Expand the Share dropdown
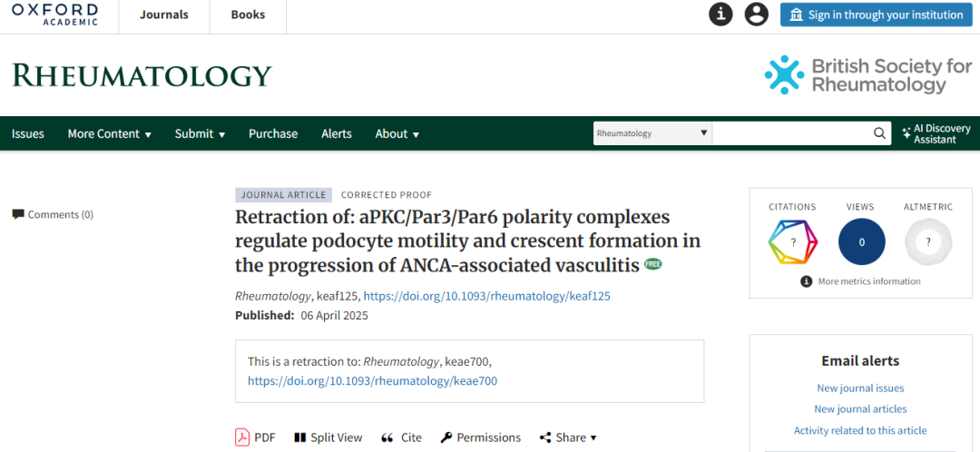 click(x=567, y=437)
